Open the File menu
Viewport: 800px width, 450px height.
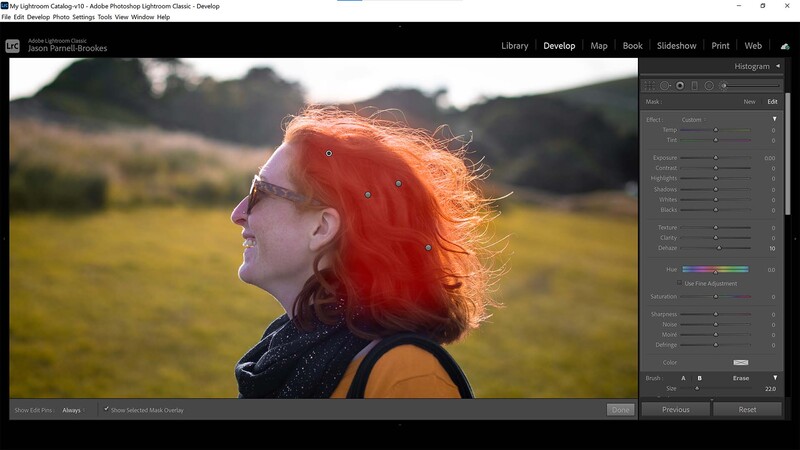click(6, 17)
